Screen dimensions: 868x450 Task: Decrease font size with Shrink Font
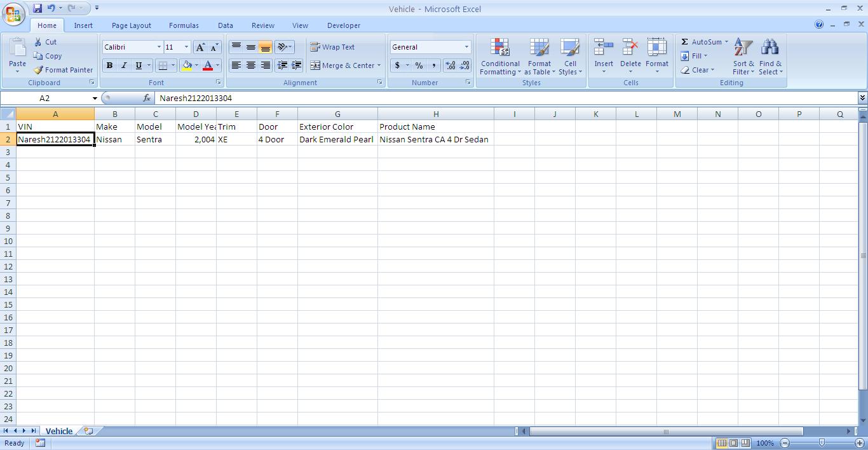click(x=214, y=47)
